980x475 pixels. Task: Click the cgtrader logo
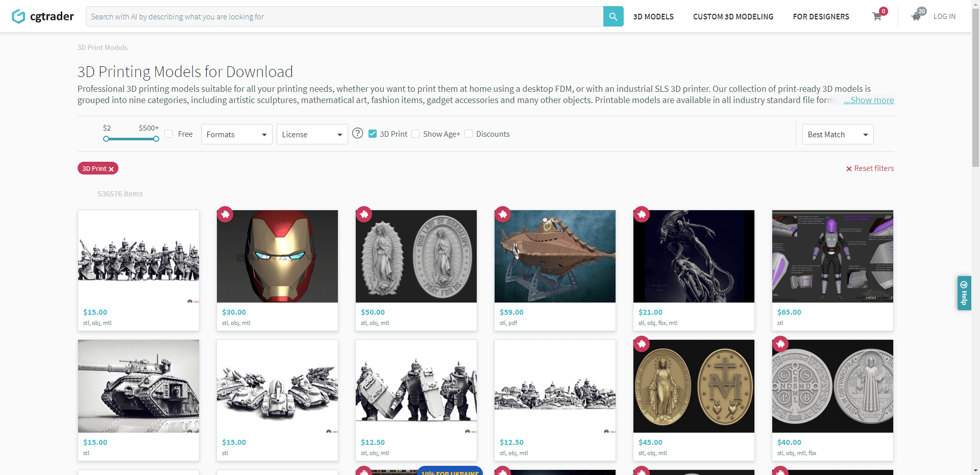pos(43,16)
